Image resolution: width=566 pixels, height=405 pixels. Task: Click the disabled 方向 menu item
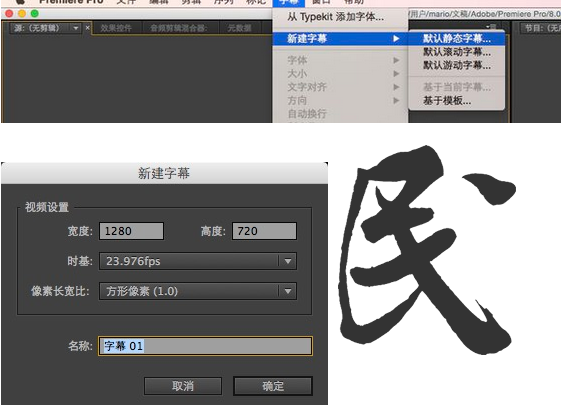pos(340,100)
